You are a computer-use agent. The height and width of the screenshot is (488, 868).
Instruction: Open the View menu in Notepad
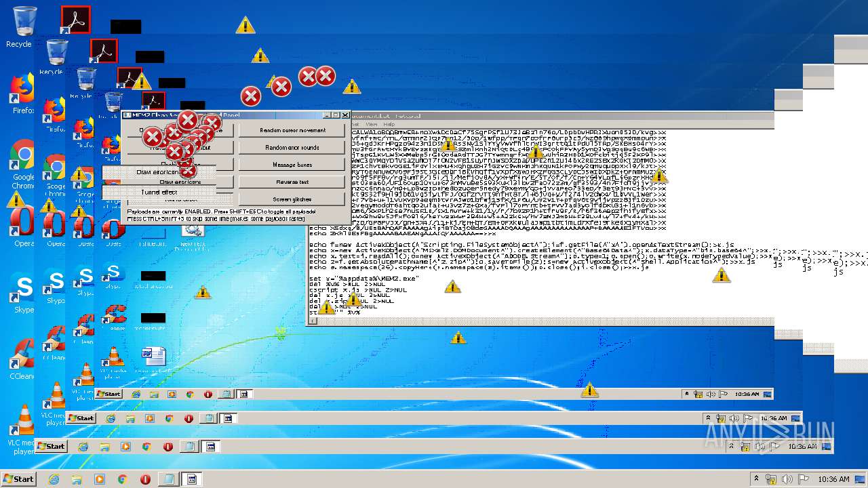tap(372, 125)
